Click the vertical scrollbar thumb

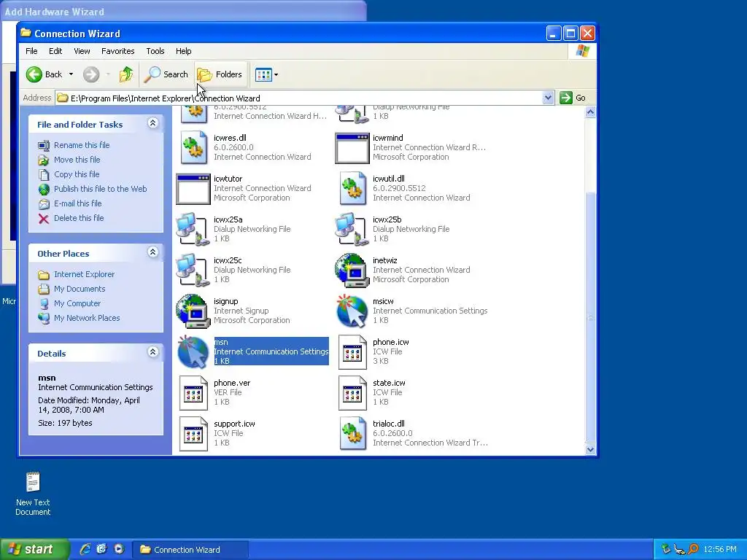coord(590,316)
